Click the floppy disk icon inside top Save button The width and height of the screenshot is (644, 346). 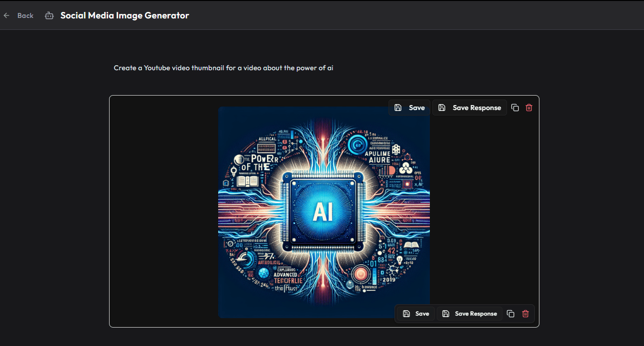398,108
